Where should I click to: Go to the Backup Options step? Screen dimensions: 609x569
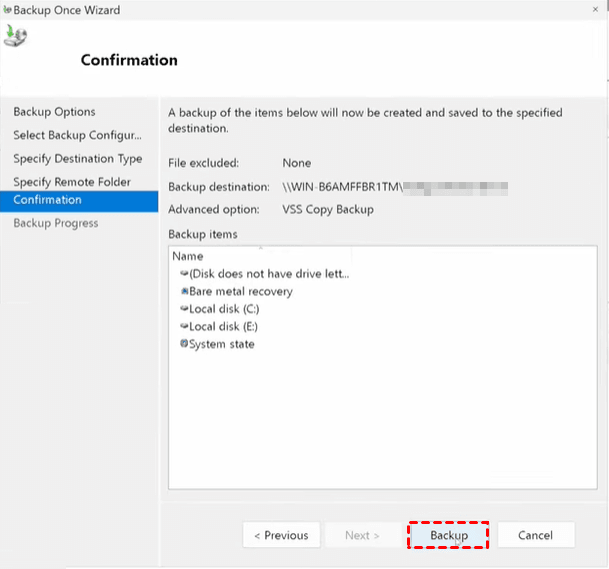54,112
